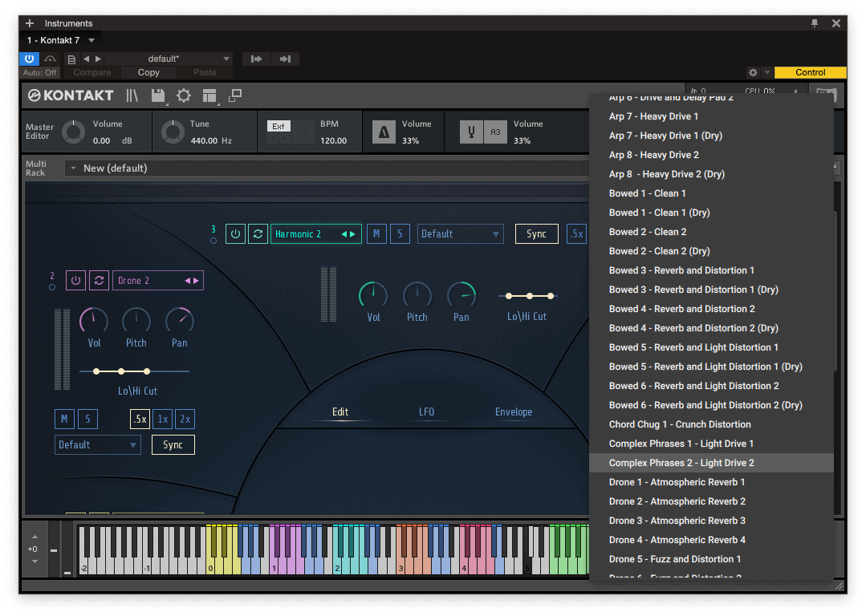Open the Kontakt options gear icon

click(183, 95)
